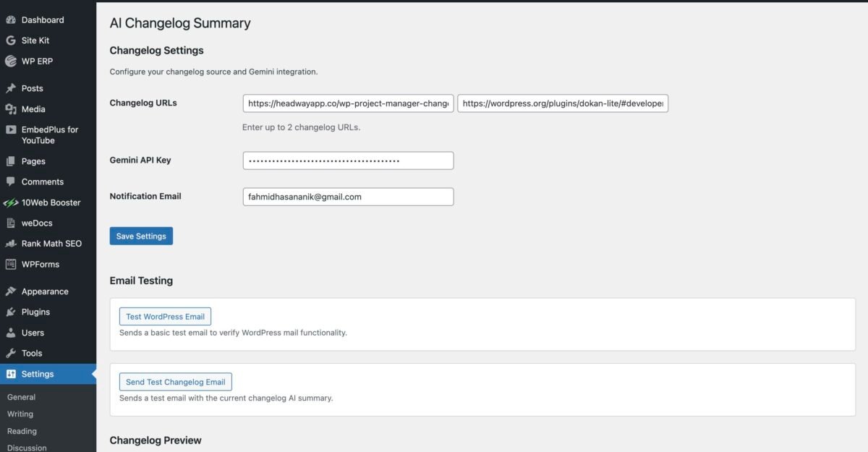This screenshot has height=452, width=868.
Task: Click the WP ERP globe icon
Action: click(x=11, y=61)
